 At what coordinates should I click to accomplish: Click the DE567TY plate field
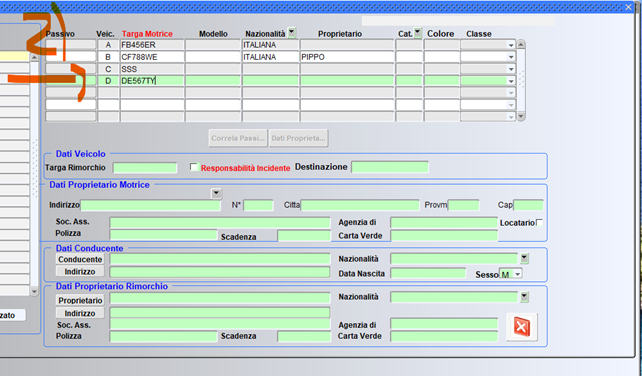pyautogui.click(x=151, y=81)
